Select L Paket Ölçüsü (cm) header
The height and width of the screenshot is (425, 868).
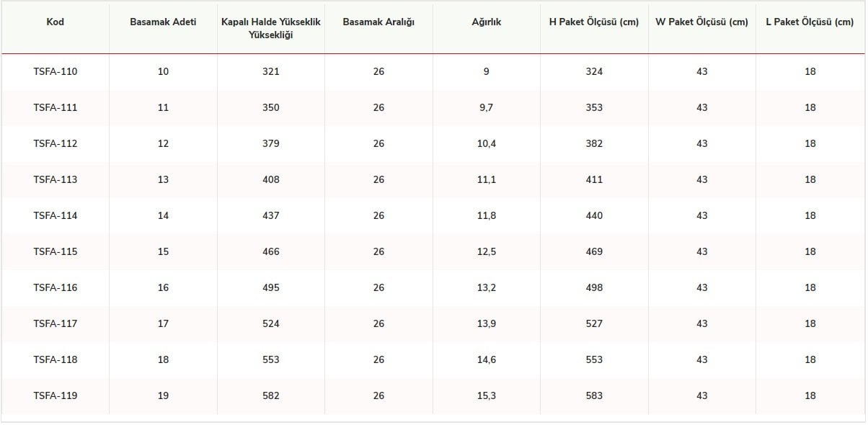click(810, 22)
